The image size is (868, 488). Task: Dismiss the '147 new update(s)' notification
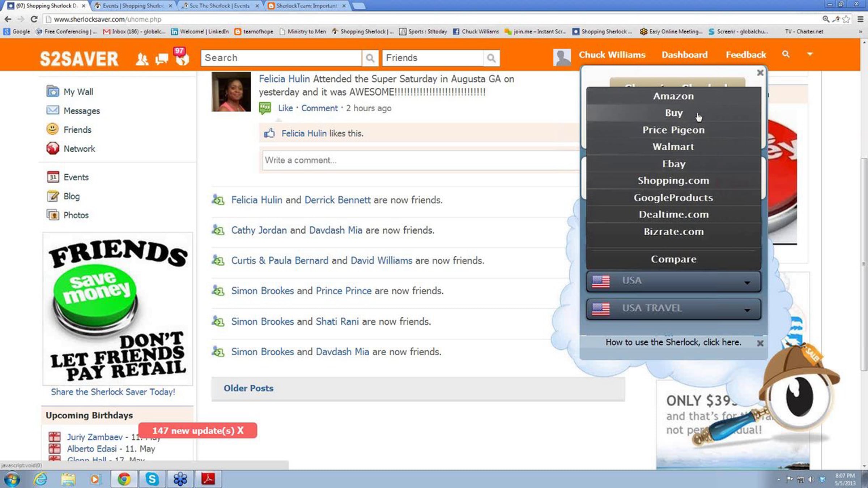coord(241,431)
